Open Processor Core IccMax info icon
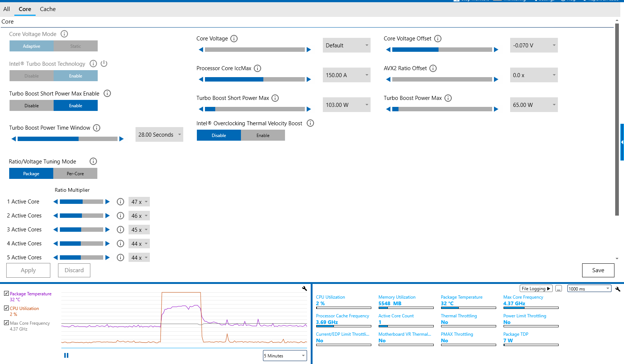The image size is (624, 364). [257, 68]
